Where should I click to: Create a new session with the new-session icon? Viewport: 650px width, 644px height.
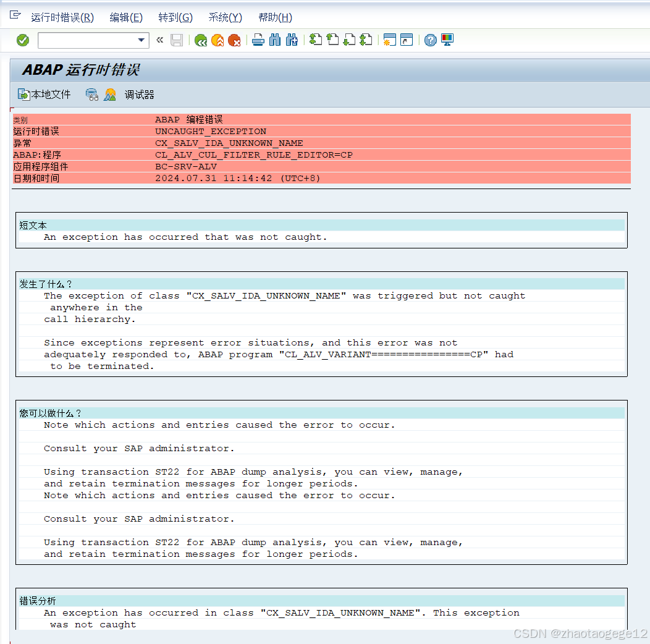[389, 40]
